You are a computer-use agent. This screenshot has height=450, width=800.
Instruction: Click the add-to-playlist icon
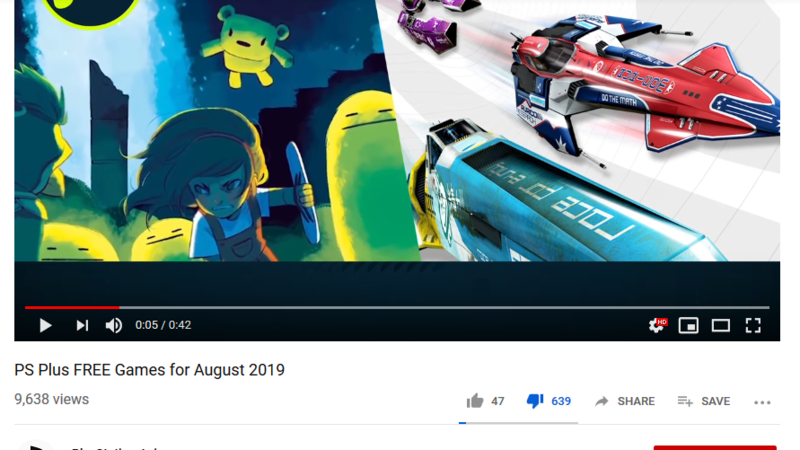685,402
